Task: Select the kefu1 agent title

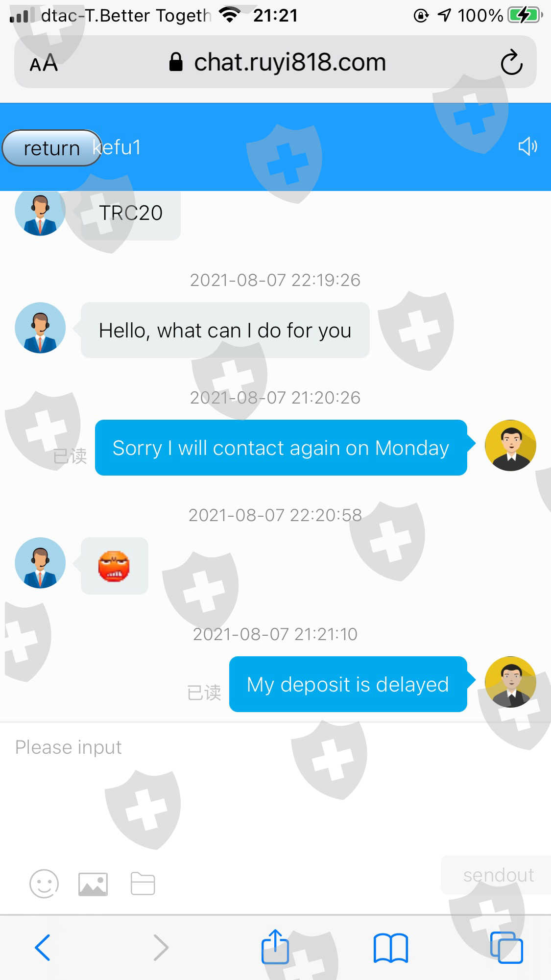Action: (118, 147)
